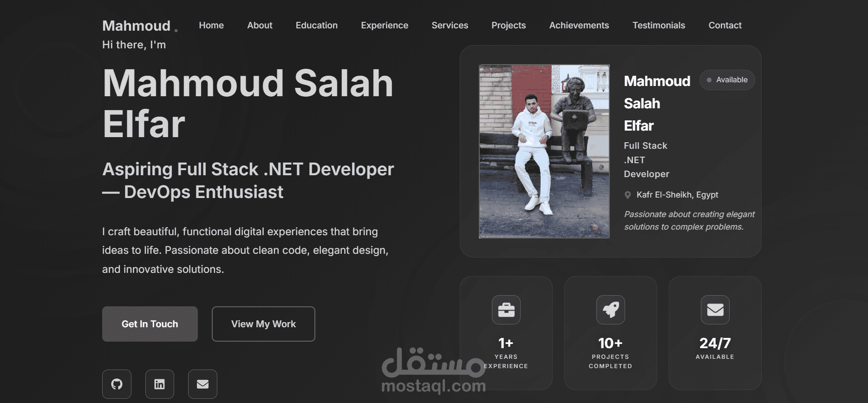Screen dimensions: 868x403
Task: Open Projects in the navbar
Action: click(x=509, y=26)
